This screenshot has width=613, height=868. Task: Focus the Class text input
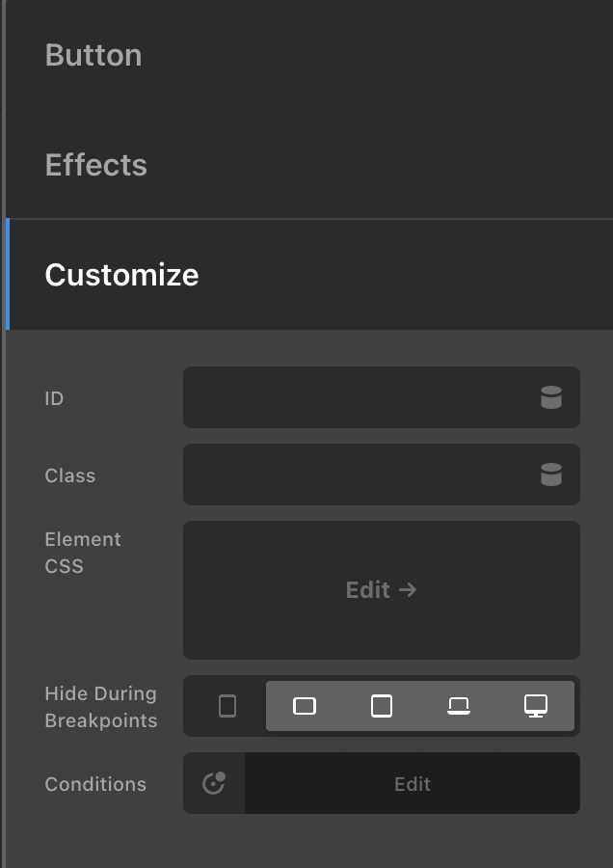(357, 475)
